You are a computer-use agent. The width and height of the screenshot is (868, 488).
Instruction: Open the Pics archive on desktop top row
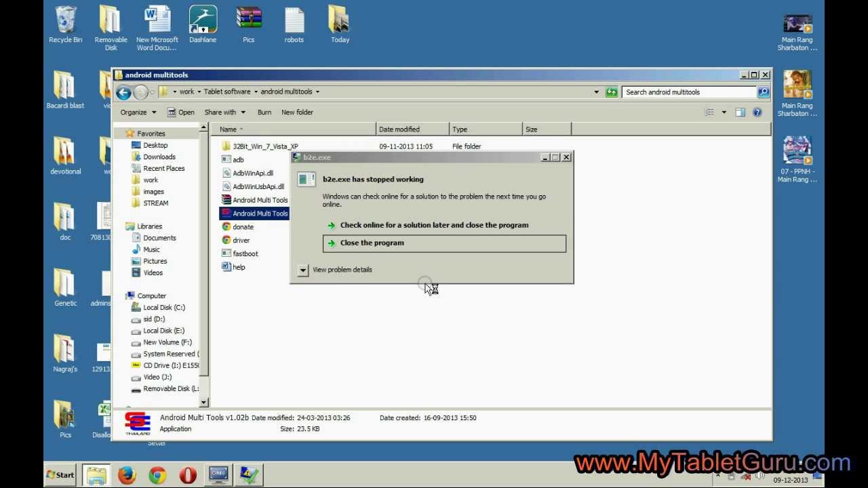[x=249, y=25]
